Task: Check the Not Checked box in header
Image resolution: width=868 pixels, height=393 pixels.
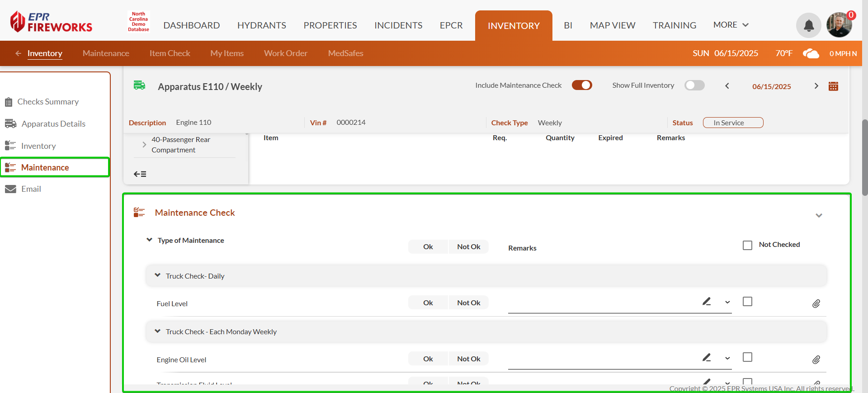Action: 748,245
